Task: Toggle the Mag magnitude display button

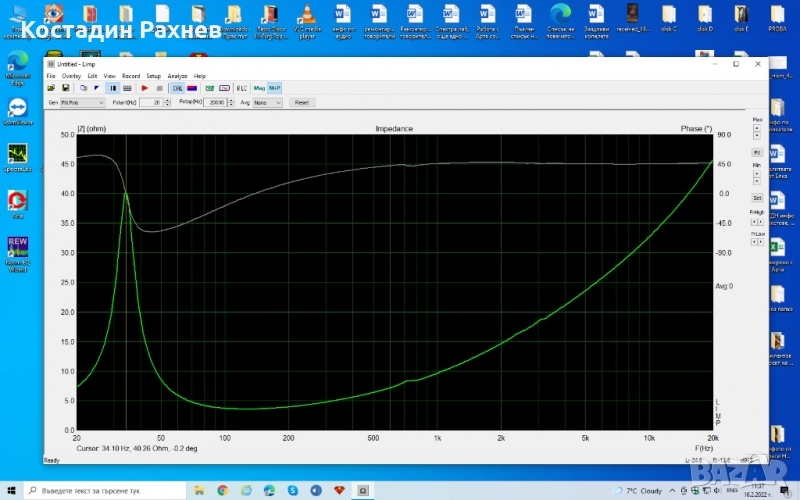Action: coord(258,88)
